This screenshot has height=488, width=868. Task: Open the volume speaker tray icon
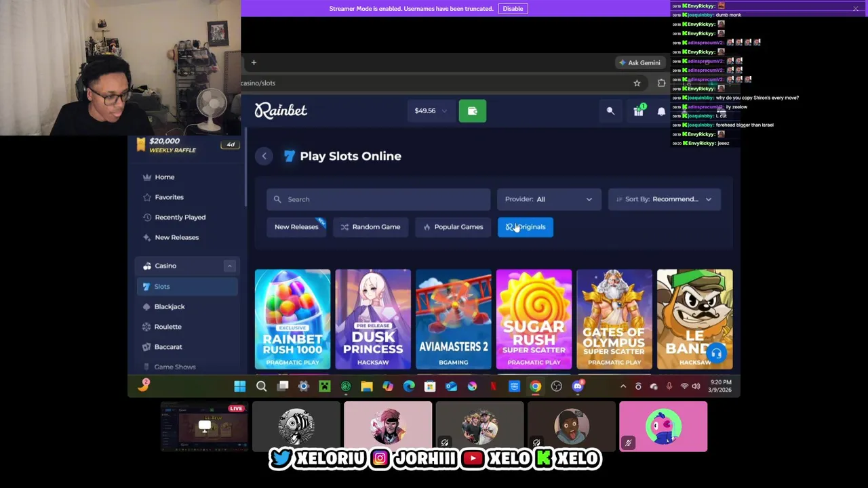696,386
